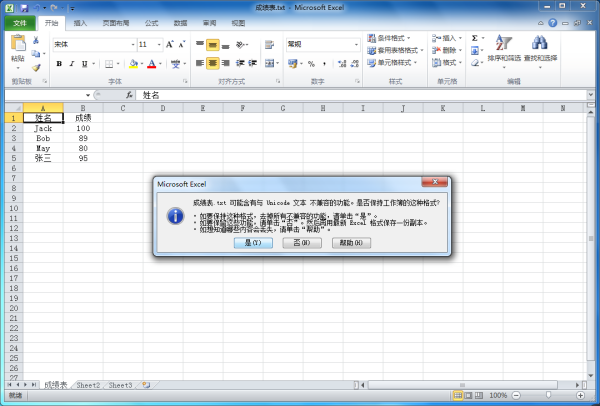Screen dimensions: 600x406
Task: Toggle Bold formatting
Action: tap(59, 64)
